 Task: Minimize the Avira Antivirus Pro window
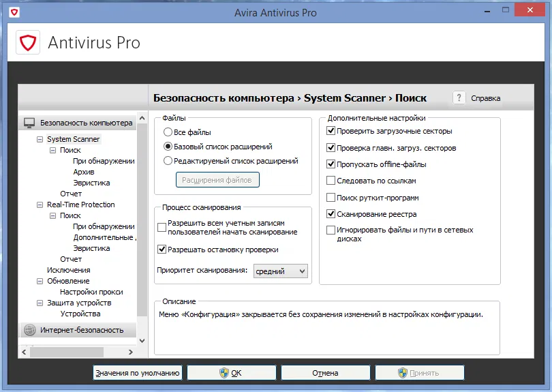(487, 12)
